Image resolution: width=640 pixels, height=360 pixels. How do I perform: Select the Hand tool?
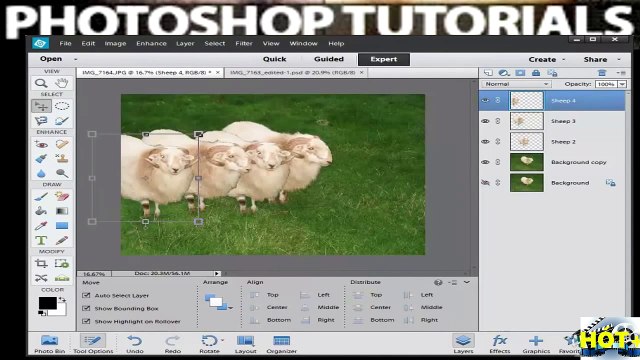pos(62,83)
